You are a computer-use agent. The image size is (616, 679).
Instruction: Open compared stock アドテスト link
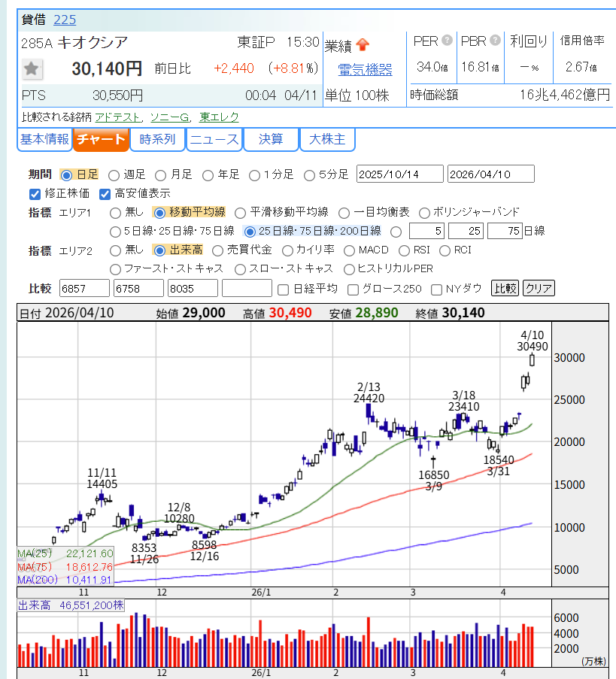tap(118, 117)
